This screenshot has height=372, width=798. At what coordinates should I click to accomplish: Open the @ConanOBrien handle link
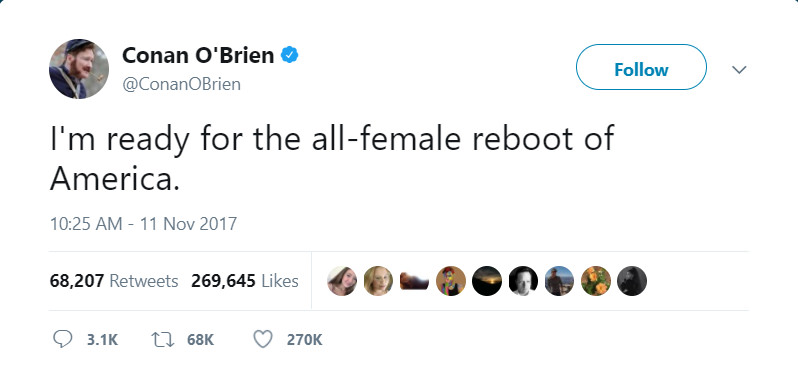pos(181,84)
